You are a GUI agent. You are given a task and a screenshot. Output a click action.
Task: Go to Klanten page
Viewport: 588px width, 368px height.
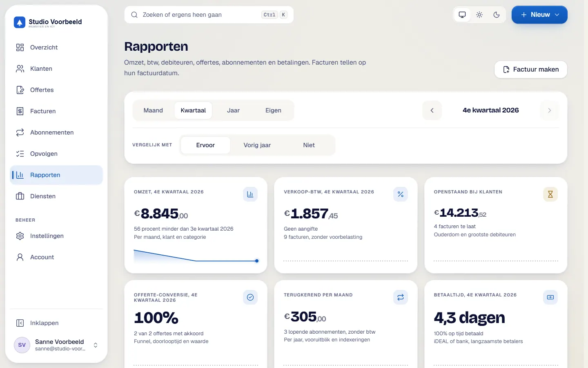click(x=56, y=69)
